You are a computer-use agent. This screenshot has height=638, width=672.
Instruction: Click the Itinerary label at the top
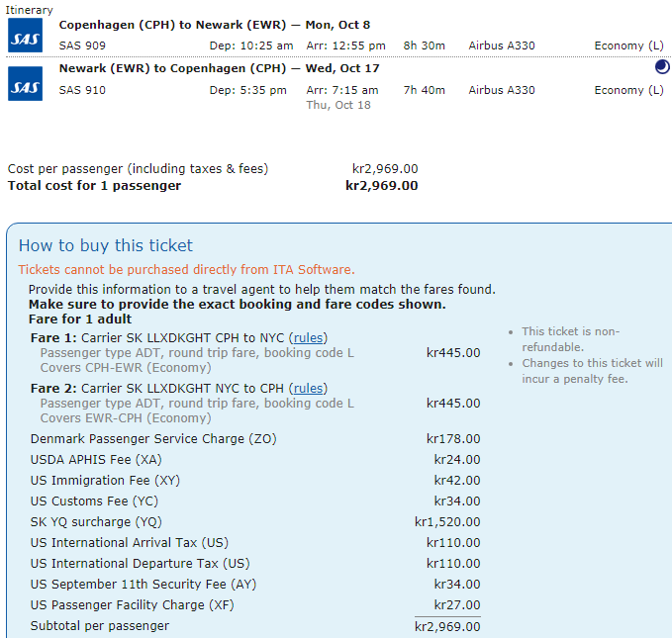[x=30, y=9]
